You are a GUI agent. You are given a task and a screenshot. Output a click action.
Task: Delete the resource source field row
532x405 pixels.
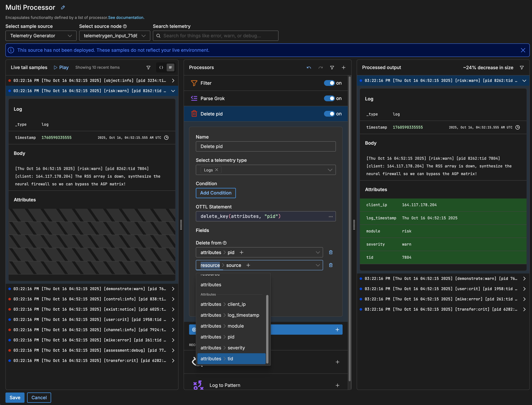click(331, 265)
